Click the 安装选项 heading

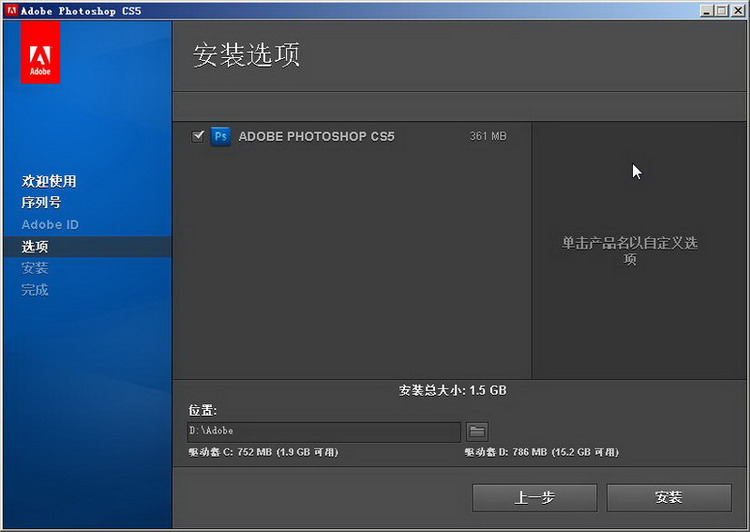coord(246,55)
